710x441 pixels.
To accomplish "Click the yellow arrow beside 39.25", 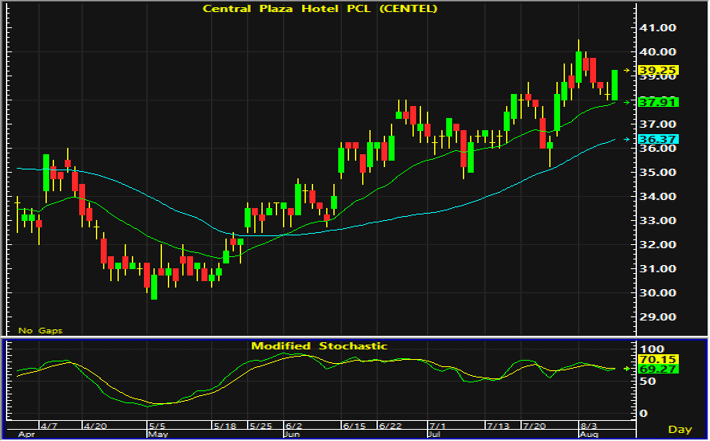I will pyautogui.click(x=627, y=70).
